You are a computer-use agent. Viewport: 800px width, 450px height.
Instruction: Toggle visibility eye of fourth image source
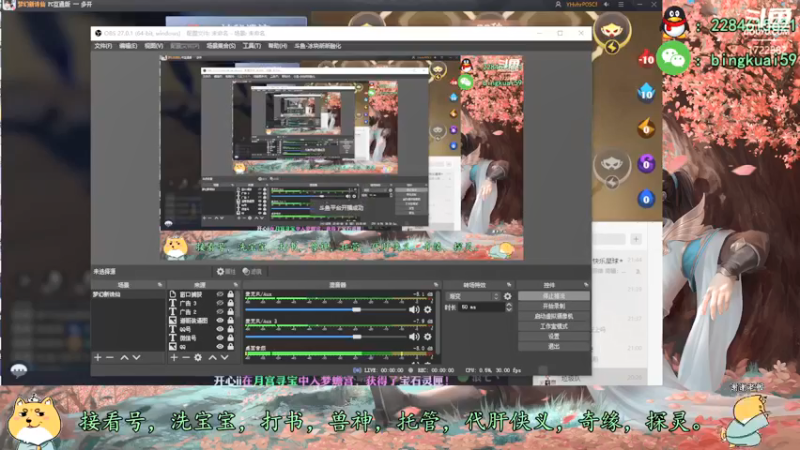[x=220, y=320]
